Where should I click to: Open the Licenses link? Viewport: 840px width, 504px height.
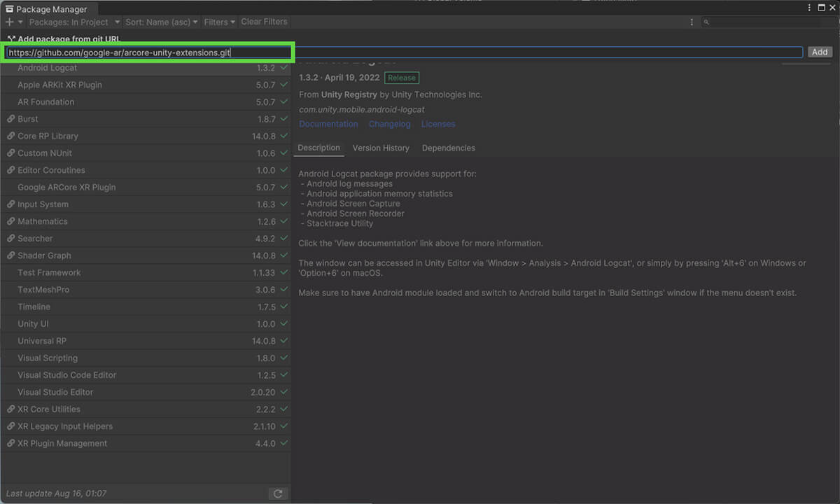(438, 124)
